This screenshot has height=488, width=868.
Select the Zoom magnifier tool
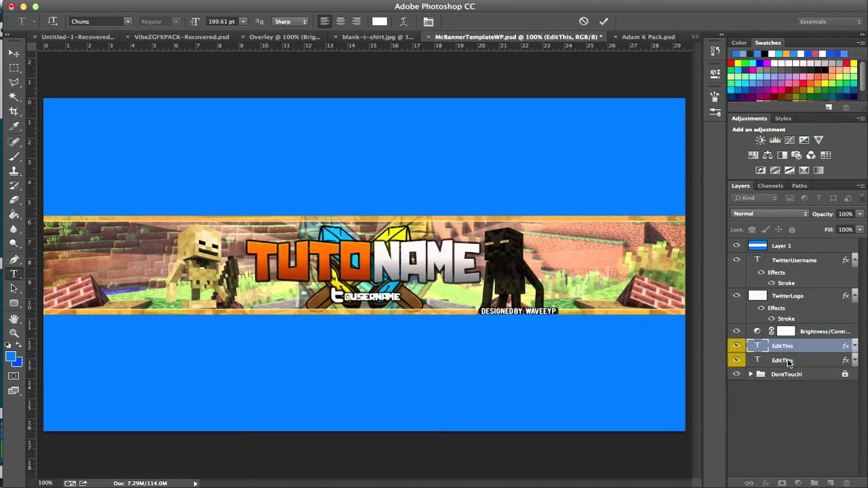coord(14,333)
